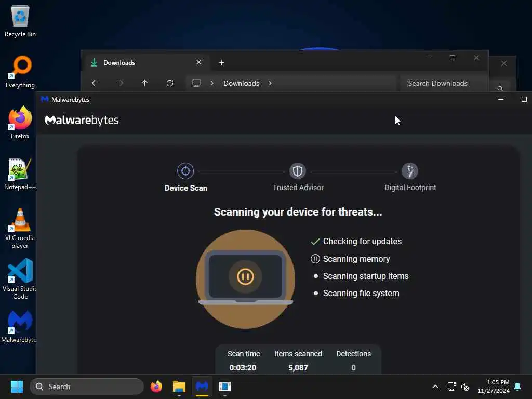Screen dimensions: 532x399
Task: Click the Scan time value 0:03:20
Action: pos(243,368)
